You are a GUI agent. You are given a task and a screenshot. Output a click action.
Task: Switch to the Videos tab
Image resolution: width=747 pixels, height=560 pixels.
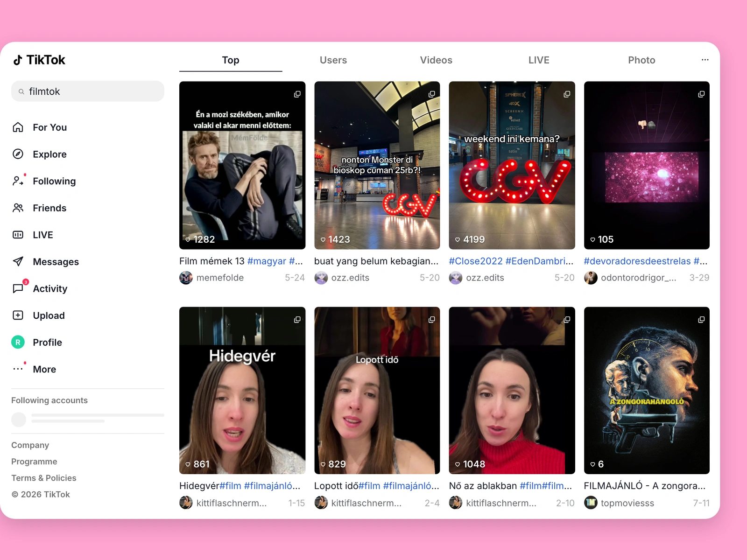[436, 60]
